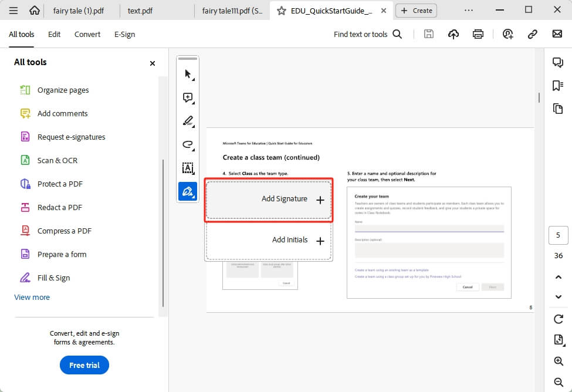The width and height of the screenshot is (572, 392).
Task: Pick the highlighter pen tool
Action: tap(187, 121)
